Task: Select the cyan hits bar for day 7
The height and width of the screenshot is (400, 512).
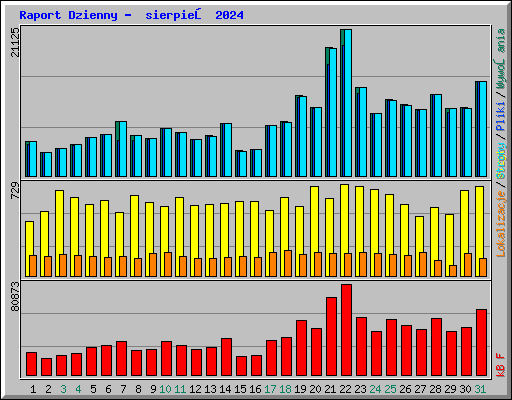Action: [123, 149]
